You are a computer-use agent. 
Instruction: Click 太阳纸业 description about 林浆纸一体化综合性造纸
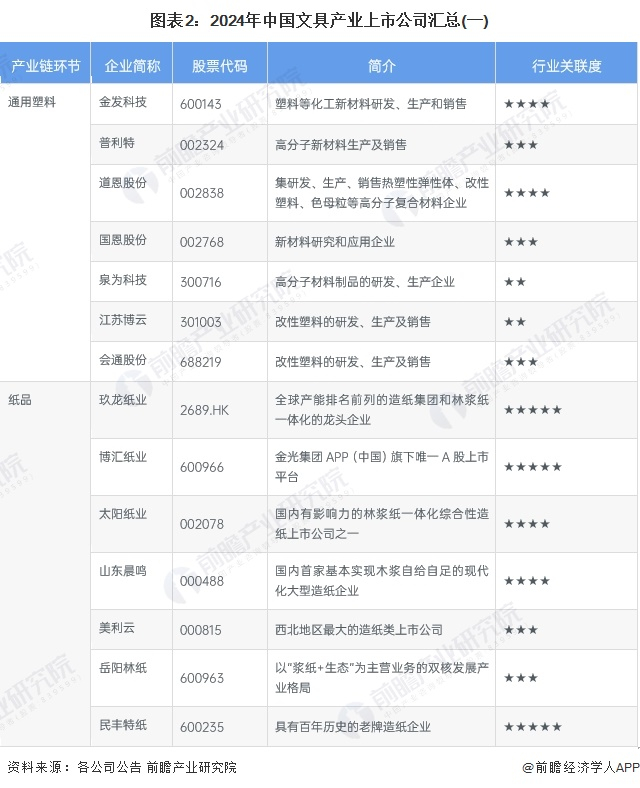pos(382,524)
